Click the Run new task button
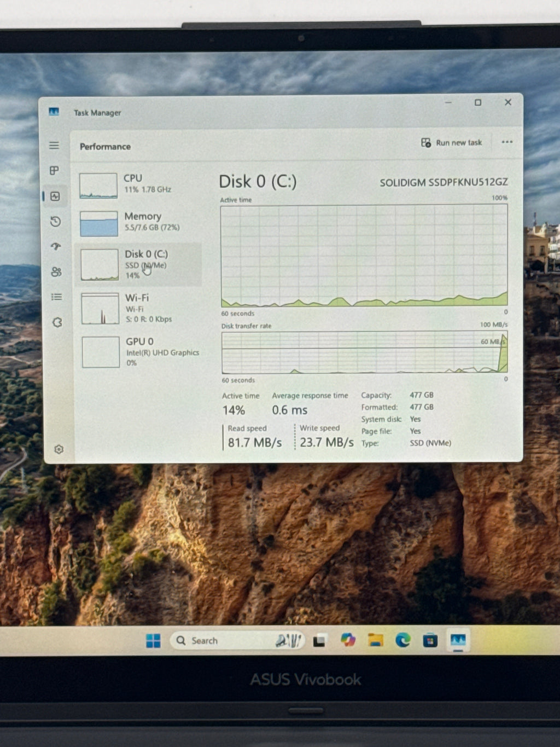560x747 pixels. pyautogui.click(x=452, y=143)
